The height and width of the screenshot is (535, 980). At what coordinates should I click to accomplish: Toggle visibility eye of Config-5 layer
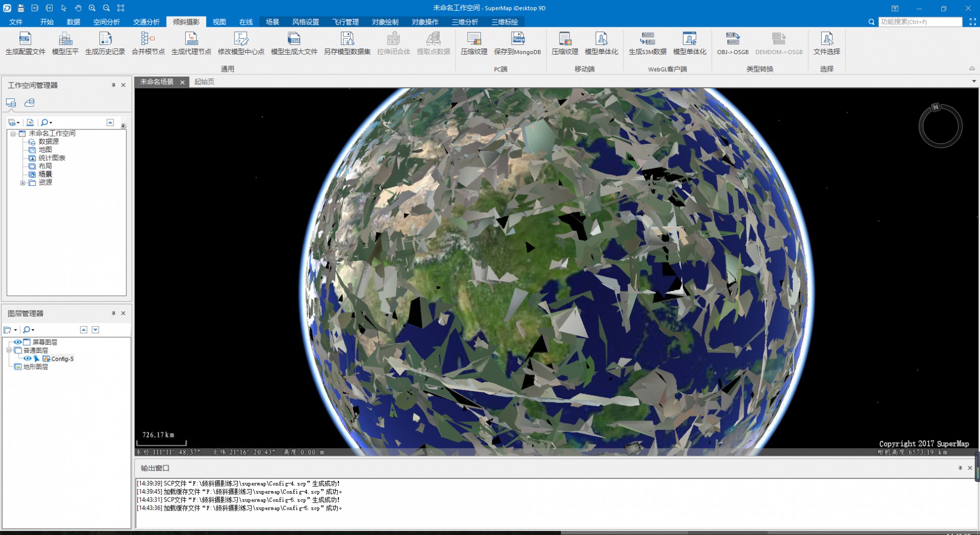[x=27, y=359]
